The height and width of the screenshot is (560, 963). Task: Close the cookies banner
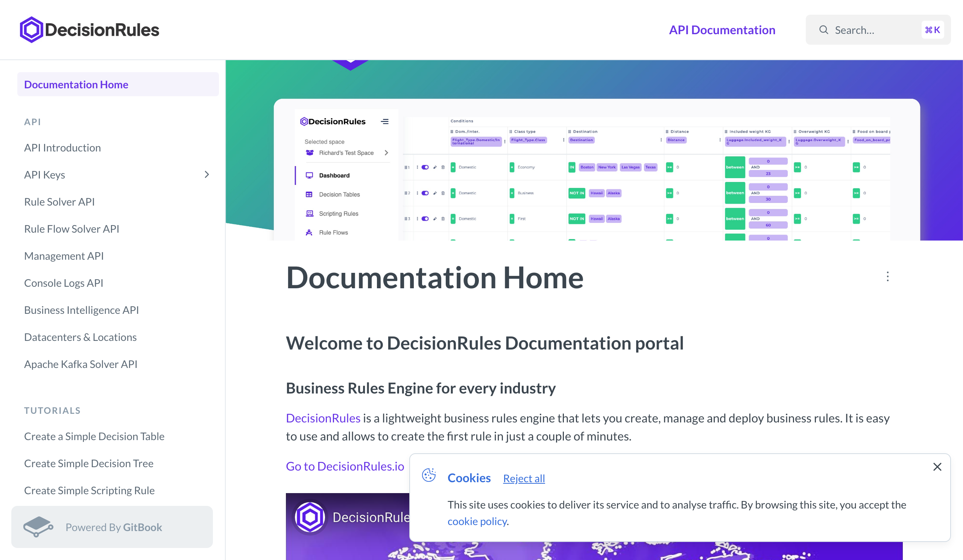(x=937, y=467)
